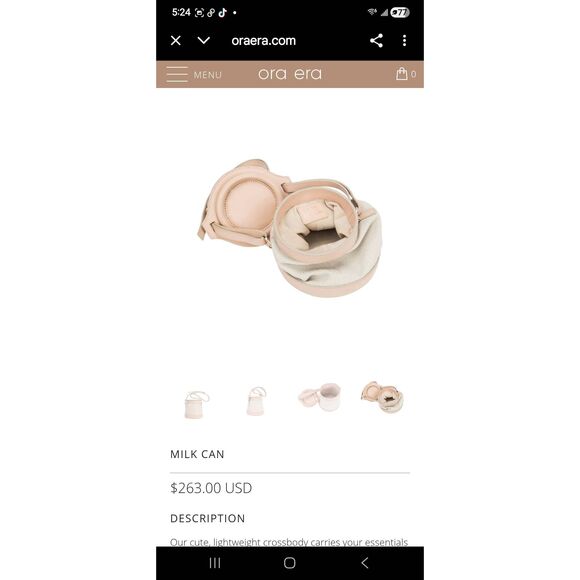This screenshot has width=580, height=580.
Task: Close the browser tab with X icon
Action: pos(176,40)
